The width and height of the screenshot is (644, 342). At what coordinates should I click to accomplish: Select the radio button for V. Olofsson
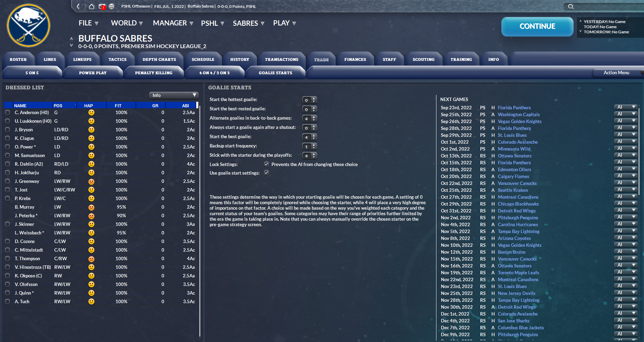coord(8,284)
